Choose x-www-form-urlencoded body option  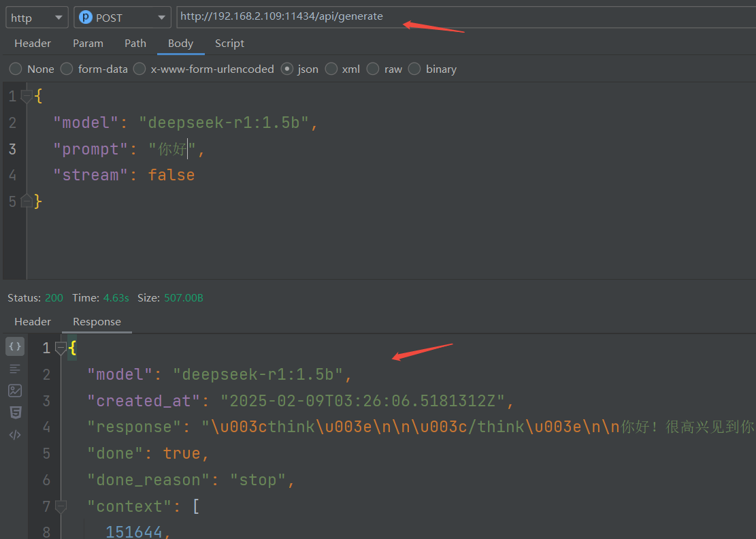click(x=139, y=69)
